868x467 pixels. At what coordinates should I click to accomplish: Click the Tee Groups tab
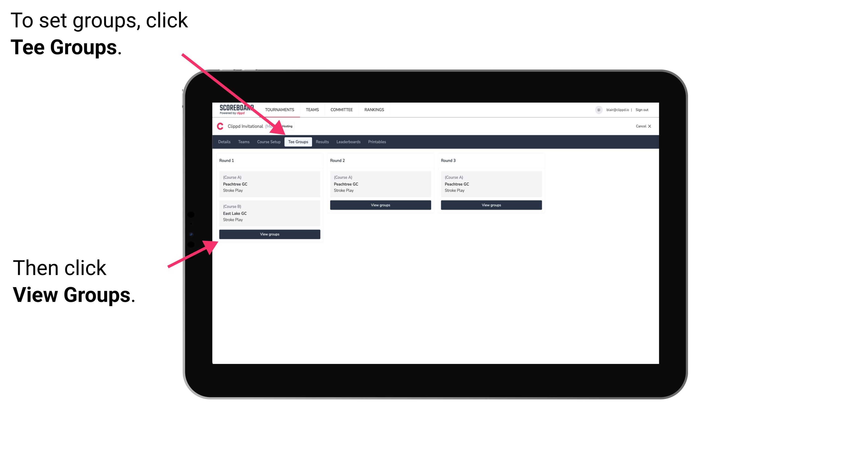298,142
